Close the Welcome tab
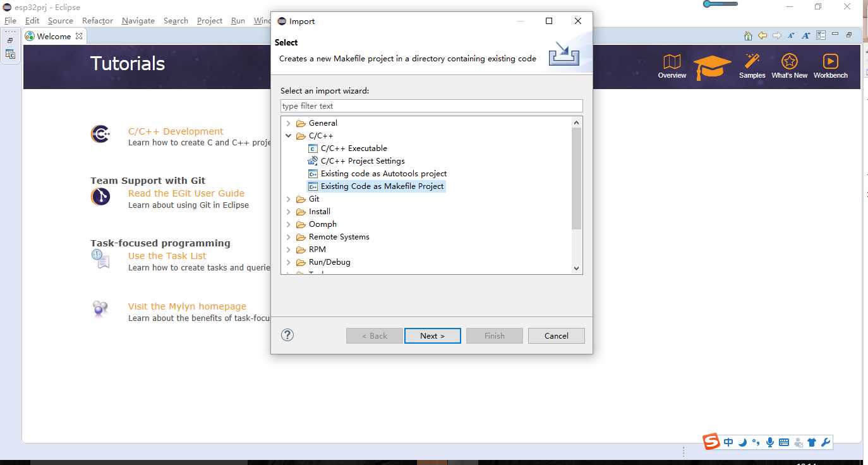The image size is (868, 465). click(79, 36)
